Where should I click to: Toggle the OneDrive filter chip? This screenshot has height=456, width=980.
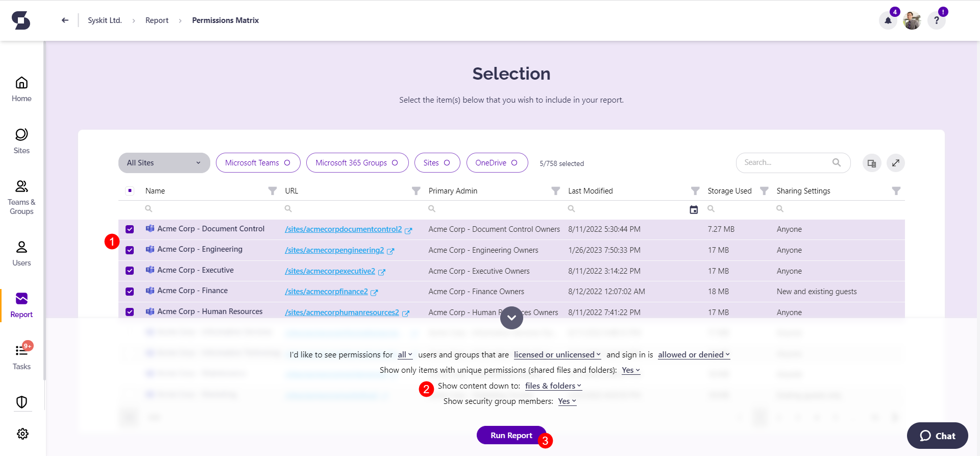click(x=497, y=163)
